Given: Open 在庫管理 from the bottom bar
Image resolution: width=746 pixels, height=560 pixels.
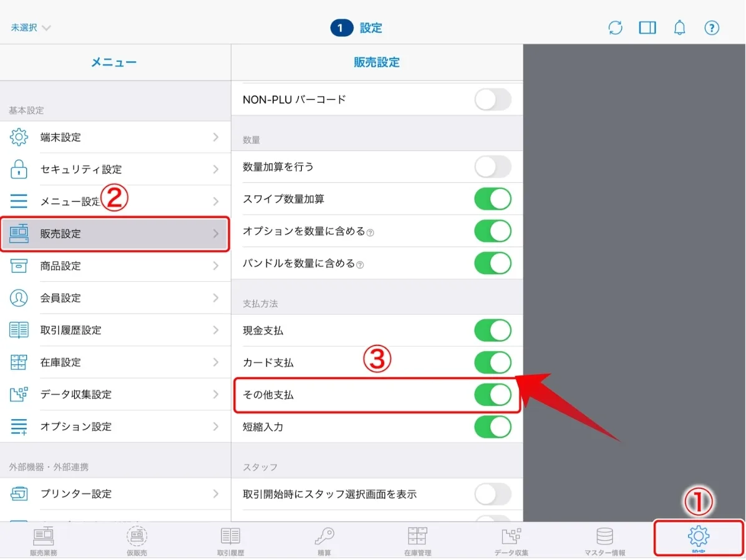Looking at the screenshot, I should [417, 540].
